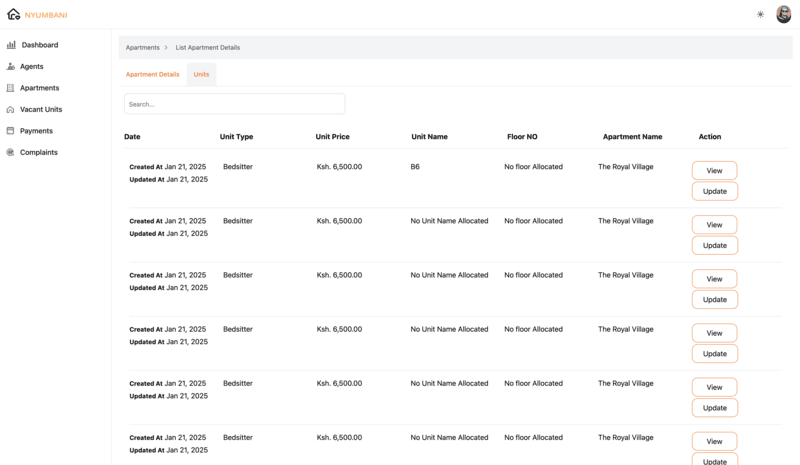Update the unit named B6

714,191
